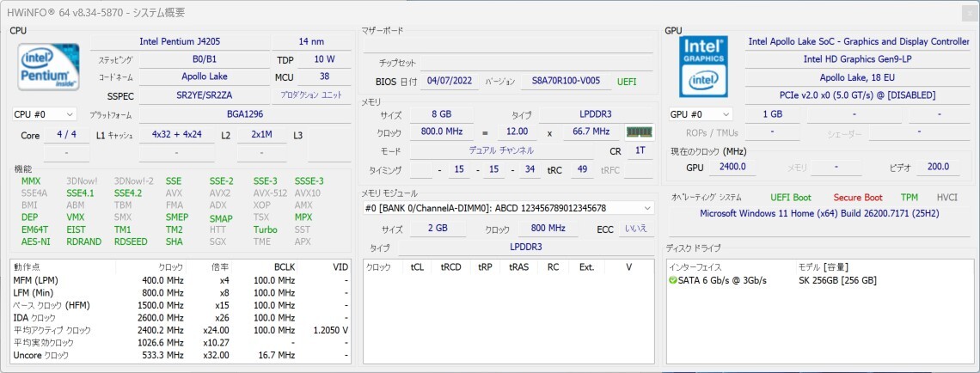Click the Apollo Lake codename field
This screenshot has width=980, height=373.
pyautogui.click(x=205, y=76)
